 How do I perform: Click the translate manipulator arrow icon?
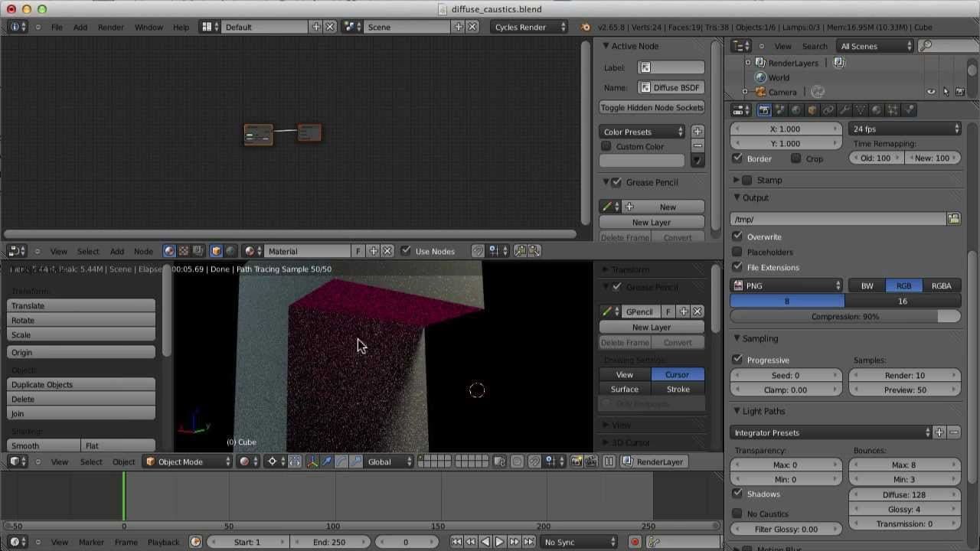click(x=327, y=461)
